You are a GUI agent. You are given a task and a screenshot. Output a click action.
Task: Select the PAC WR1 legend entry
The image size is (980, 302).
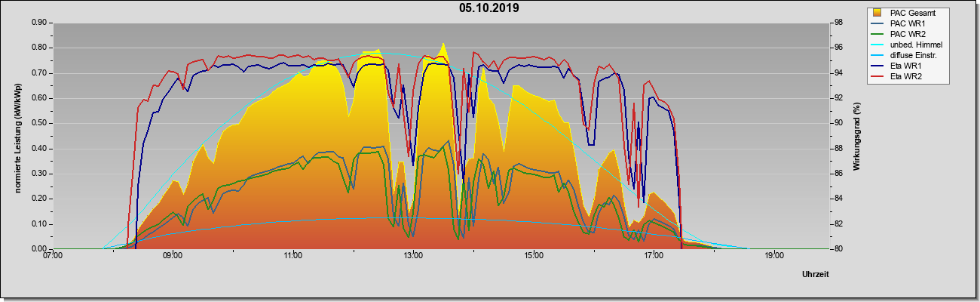903,23
